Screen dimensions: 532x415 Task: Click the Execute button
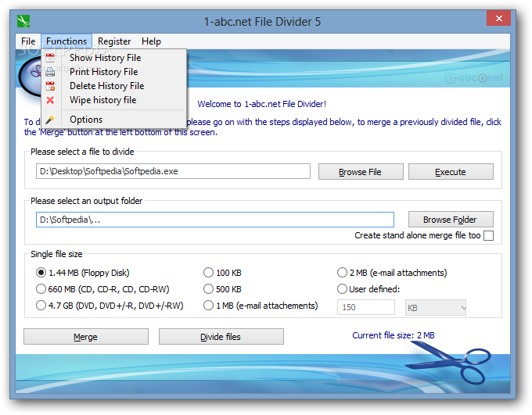pyautogui.click(x=451, y=172)
